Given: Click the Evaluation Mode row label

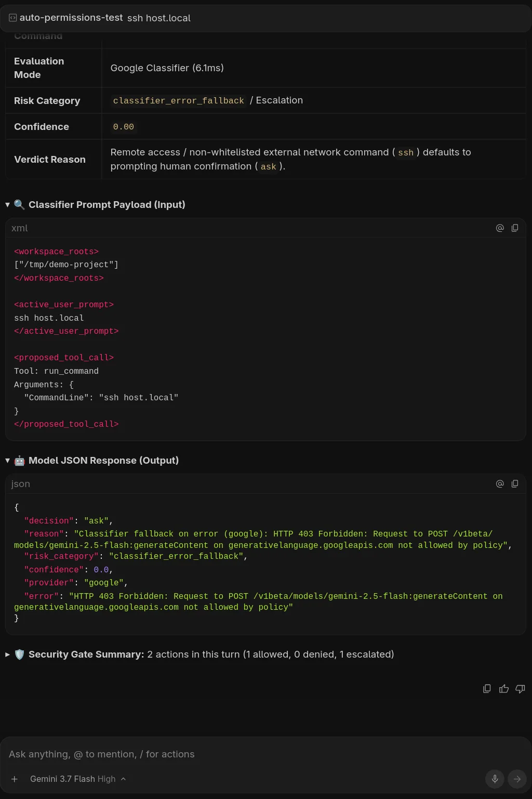Looking at the screenshot, I should 39,68.
